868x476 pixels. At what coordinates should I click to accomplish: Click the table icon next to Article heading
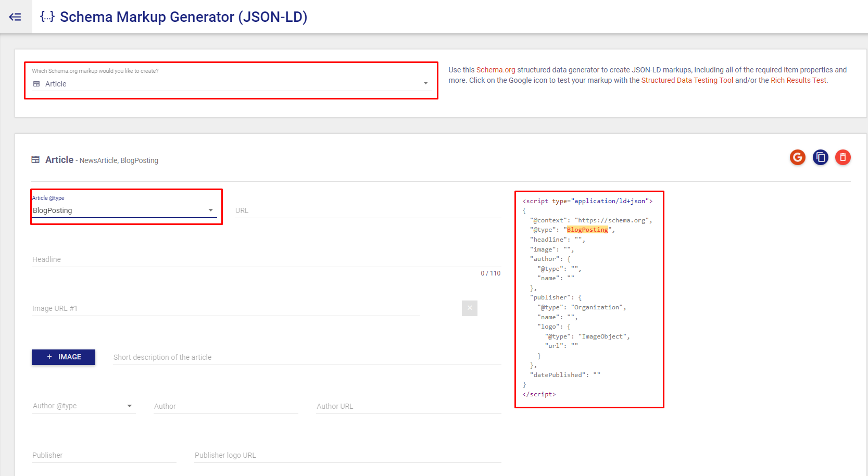click(x=35, y=159)
